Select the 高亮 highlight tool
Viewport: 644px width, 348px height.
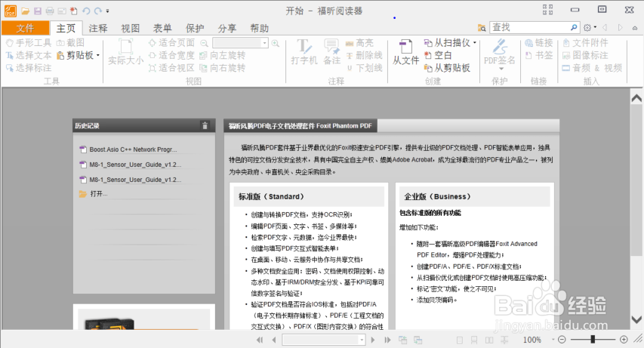pos(359,42)
